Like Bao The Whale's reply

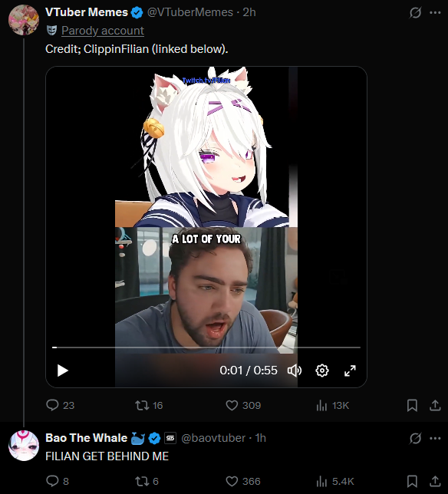point(243,481)
